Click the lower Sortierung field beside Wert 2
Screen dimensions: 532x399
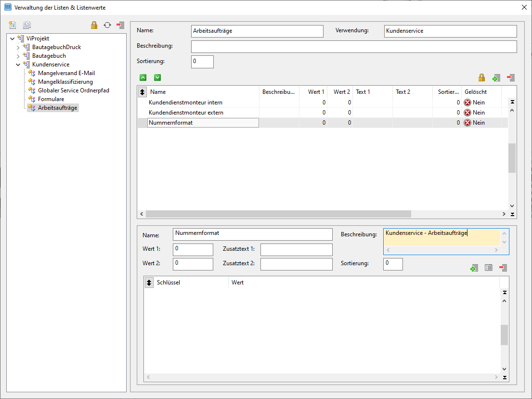pyautogui.click(x=393, y=264)
